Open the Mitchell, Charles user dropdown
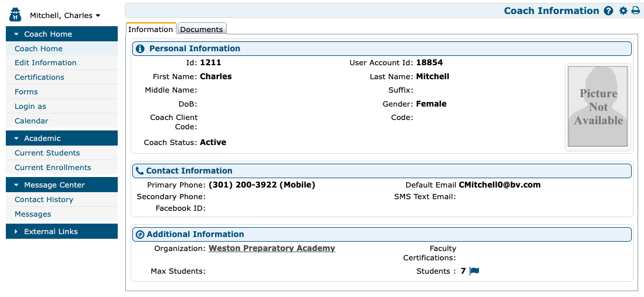Image resolution: width=644 pixels, height=297 pixels. [65, 16]
